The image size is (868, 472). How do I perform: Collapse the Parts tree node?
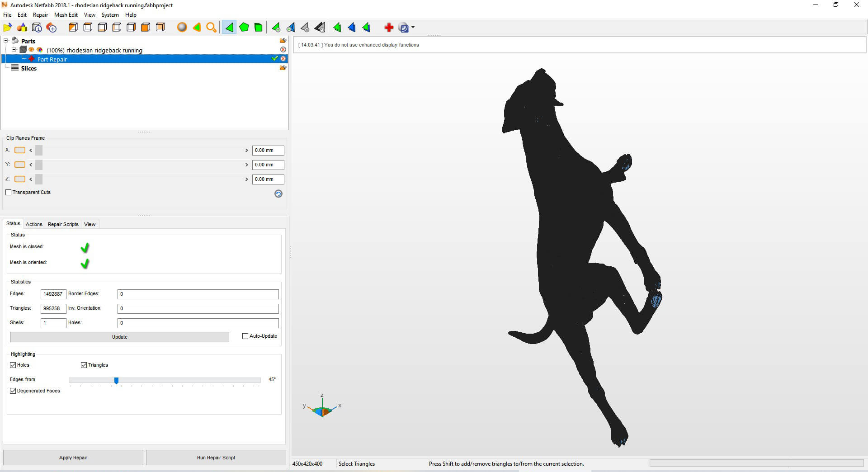click(6, 41)
